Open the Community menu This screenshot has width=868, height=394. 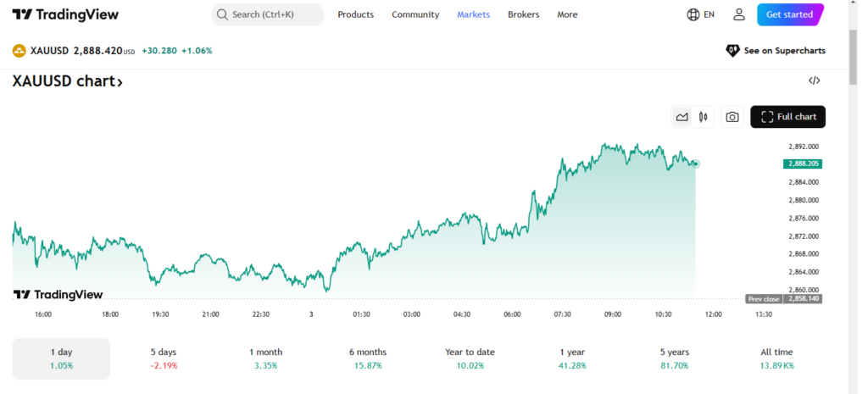click(415, 14)
